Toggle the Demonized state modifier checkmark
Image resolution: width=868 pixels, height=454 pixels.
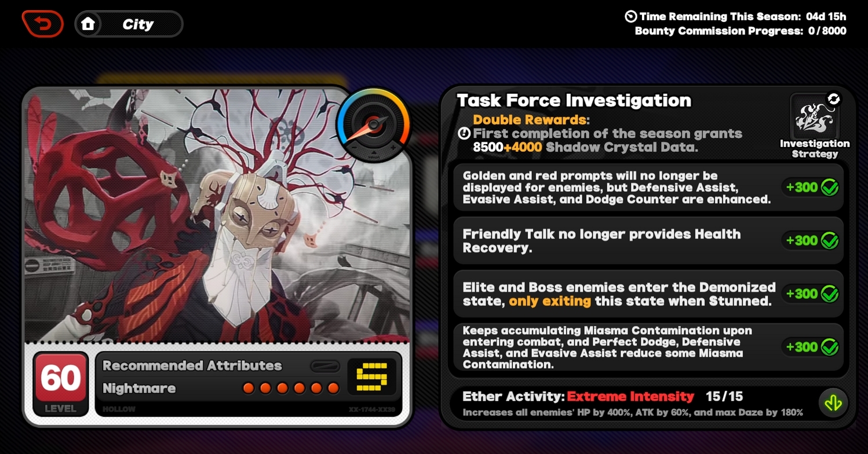pos(829,294)
